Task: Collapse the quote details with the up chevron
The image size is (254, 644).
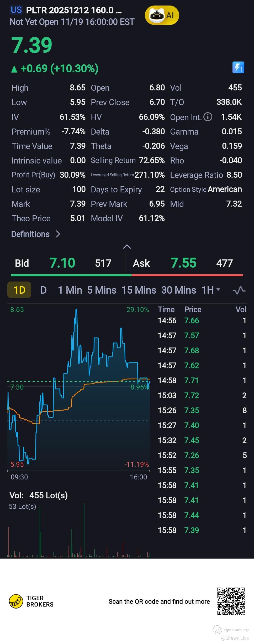Action: pyautogui.click(x=127, y=247)
